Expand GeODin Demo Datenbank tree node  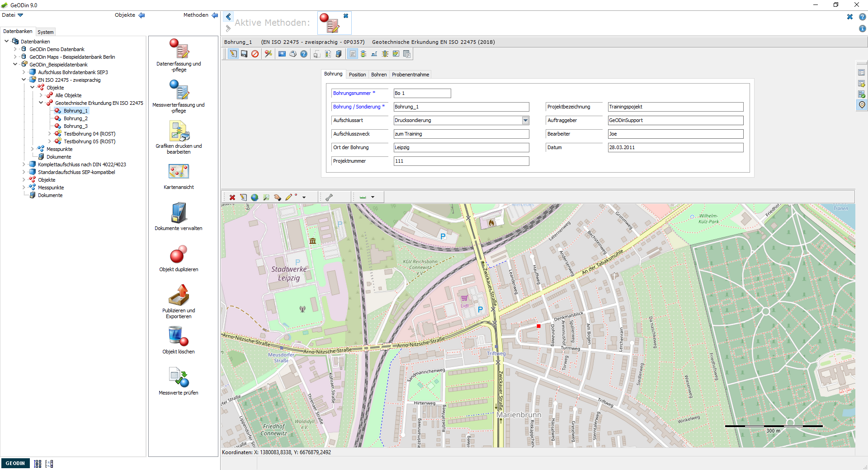coord(15,49)
